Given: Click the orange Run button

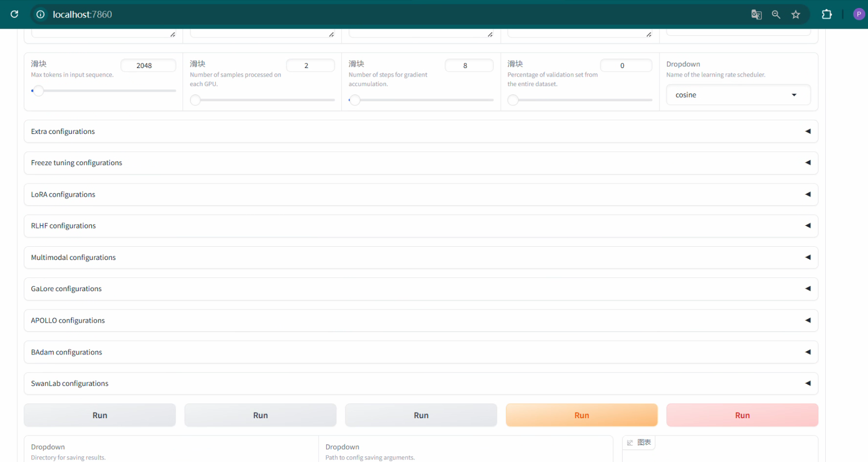Looking at the screenshot, I should pyautogui.click(x=581, y=415).
